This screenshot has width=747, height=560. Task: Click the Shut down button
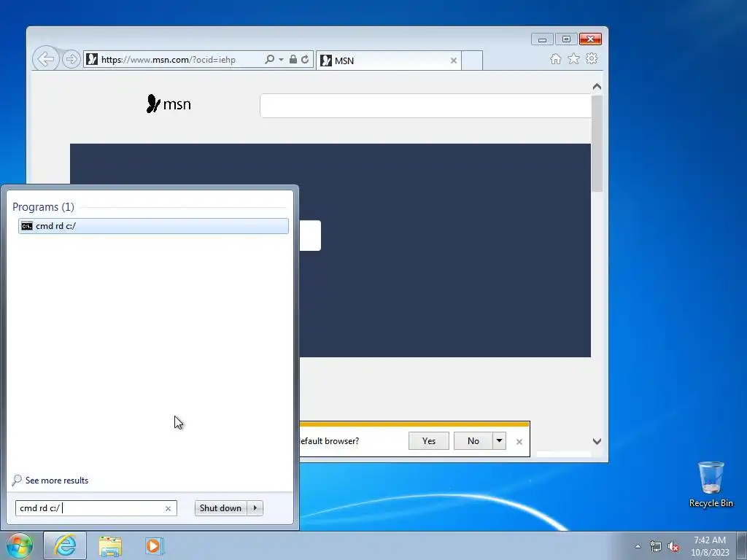220,508
